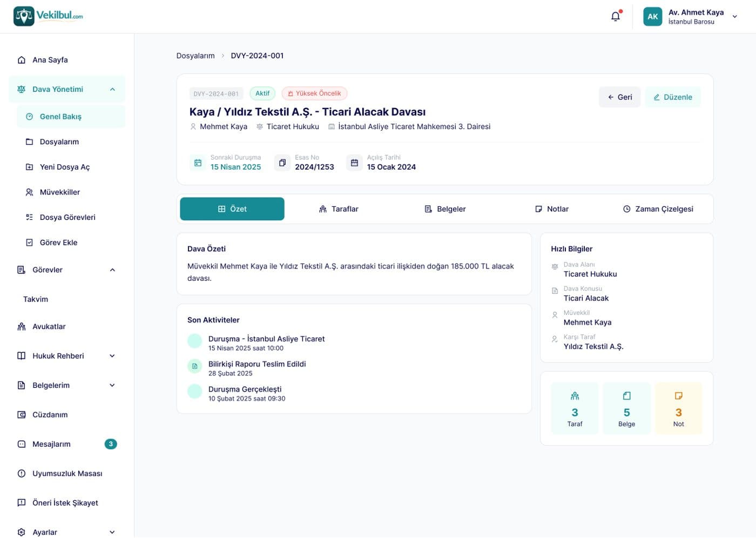
Task: Click the Cüzdanım wallet icon
Action: (x=22, y=415)
